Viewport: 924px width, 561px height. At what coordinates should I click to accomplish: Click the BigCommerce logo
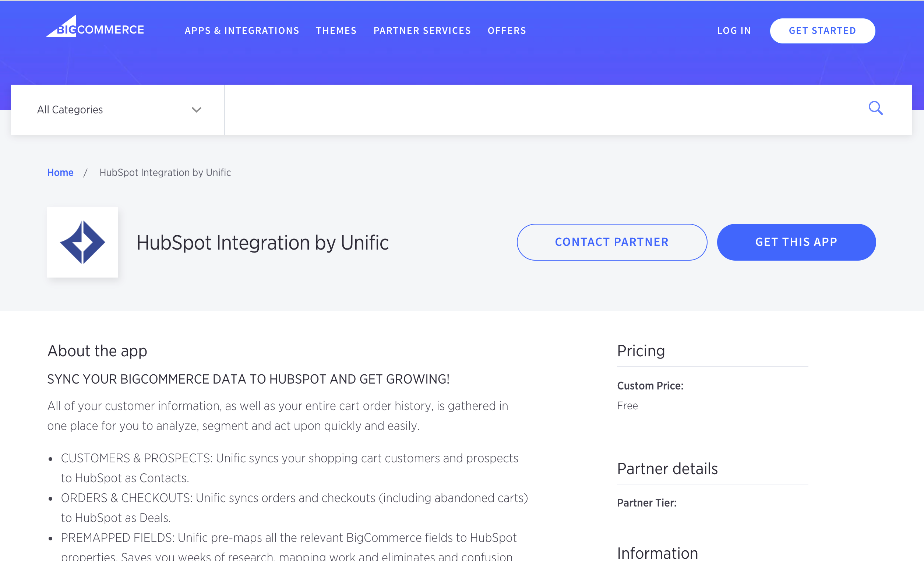[x=95, y=26]
